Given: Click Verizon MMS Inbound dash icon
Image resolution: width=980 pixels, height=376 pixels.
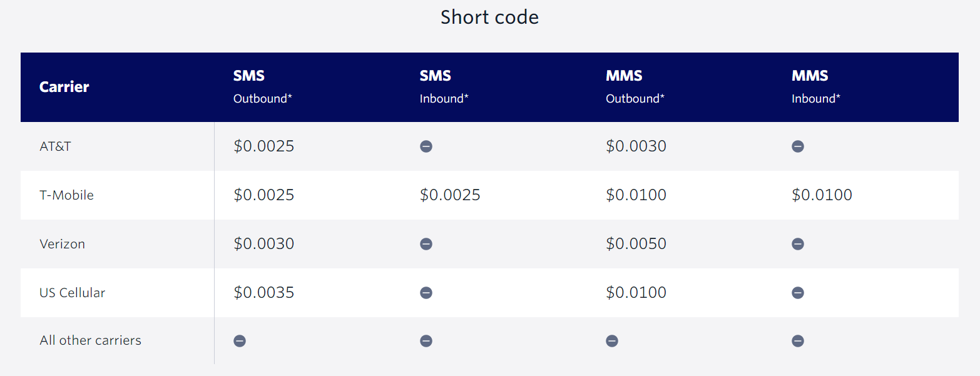Looking at the screenshot, I should click(798, 244).
